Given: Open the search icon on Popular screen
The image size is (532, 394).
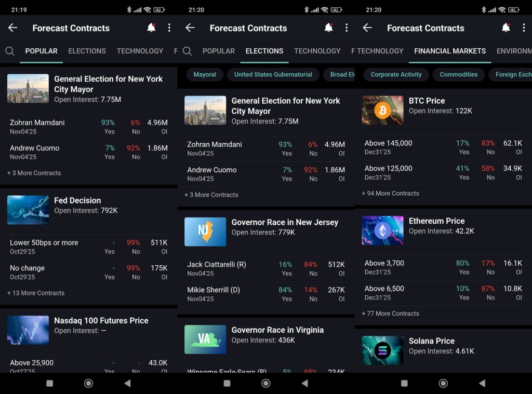Looking at the screenshot, I should (10, 51).
